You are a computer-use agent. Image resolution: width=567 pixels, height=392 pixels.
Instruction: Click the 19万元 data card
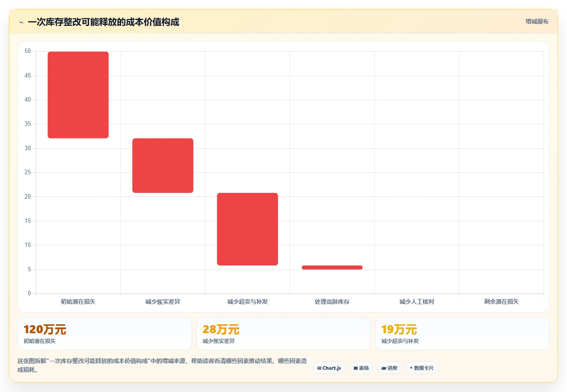click(462, 334)
